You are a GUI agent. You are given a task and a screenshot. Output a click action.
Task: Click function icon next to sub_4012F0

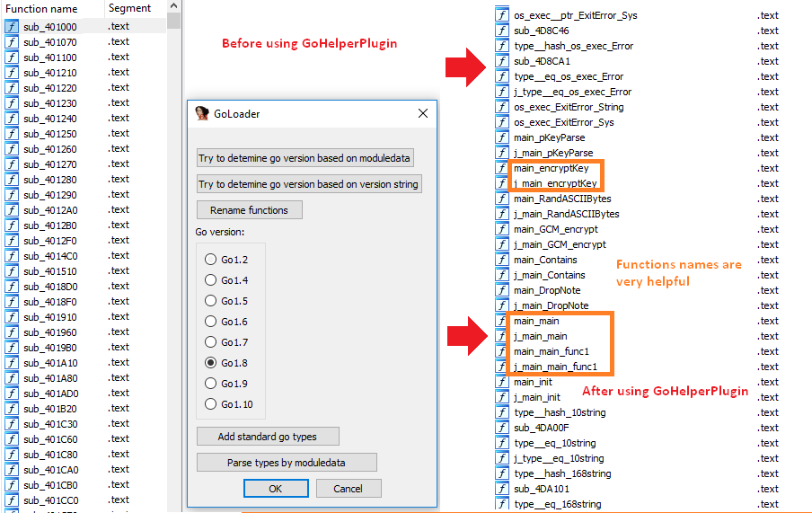[x=12, y=241]
